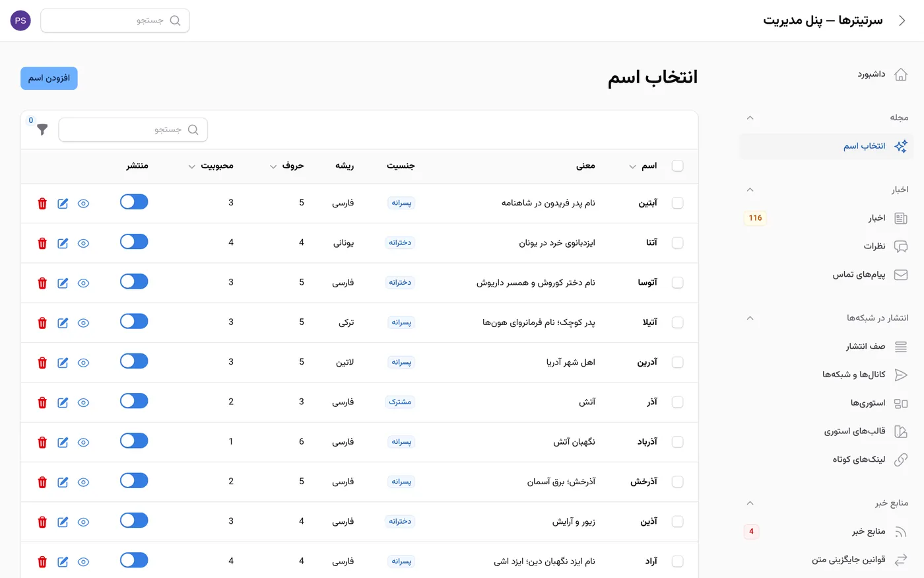The image size is (924, 578).
Task: Toggle the published switch for آبتین
Action: 134,202
